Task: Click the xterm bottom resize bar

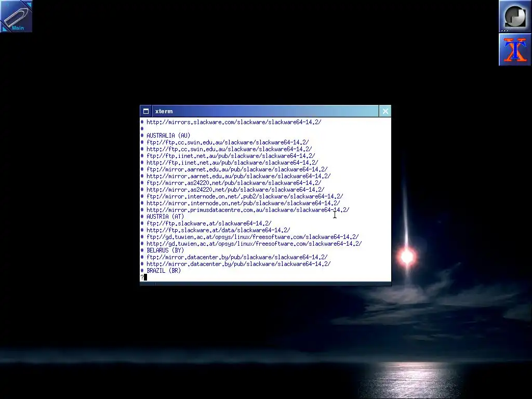Action: 265,284
